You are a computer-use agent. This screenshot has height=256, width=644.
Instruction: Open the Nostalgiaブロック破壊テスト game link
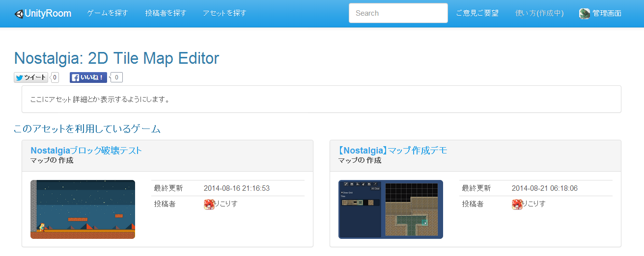tap(86, 151)
